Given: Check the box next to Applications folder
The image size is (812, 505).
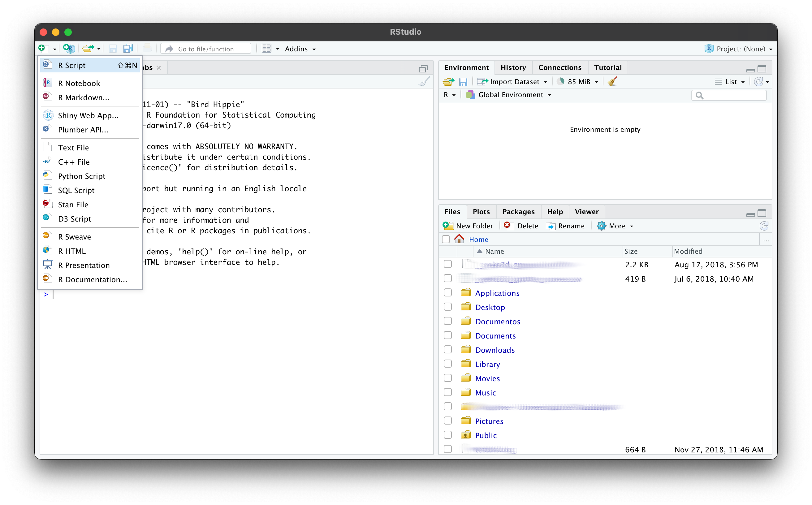Looking at the screenshot, I should (447, 293).
